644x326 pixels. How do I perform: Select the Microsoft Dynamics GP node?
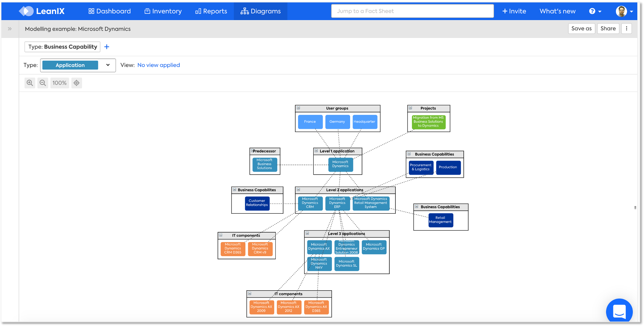pyautogui.click(x=374, y=247)
